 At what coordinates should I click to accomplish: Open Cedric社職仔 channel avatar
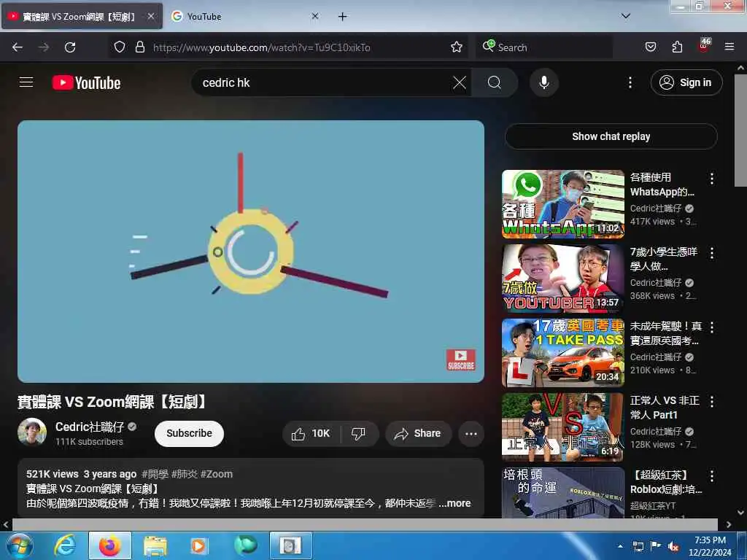click(x=32, y=432)
